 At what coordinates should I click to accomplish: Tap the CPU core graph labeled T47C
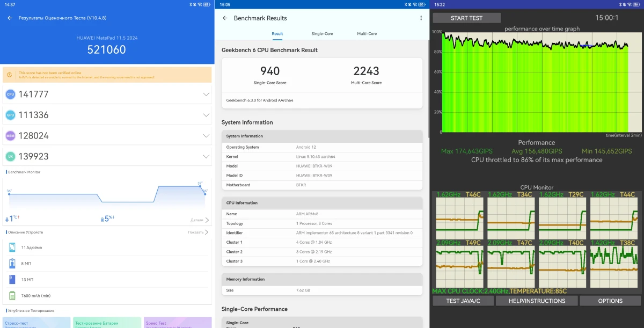511,267
